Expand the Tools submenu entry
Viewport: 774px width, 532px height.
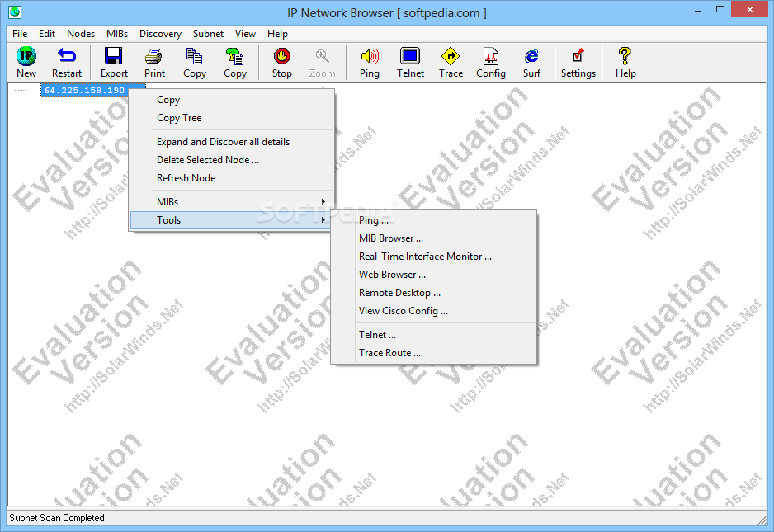click(232, 220)
